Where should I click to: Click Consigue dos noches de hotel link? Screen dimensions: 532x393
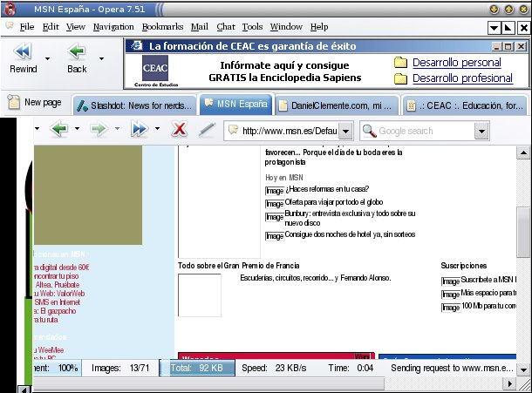(x=350, y=234)
